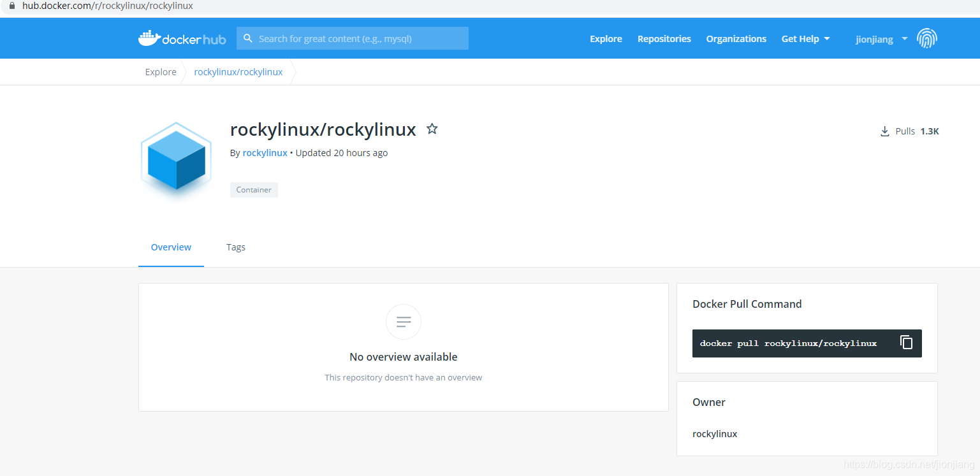Select the Overview tab
The height and width of the screenshot is (476, 980).
pos(171,247)
